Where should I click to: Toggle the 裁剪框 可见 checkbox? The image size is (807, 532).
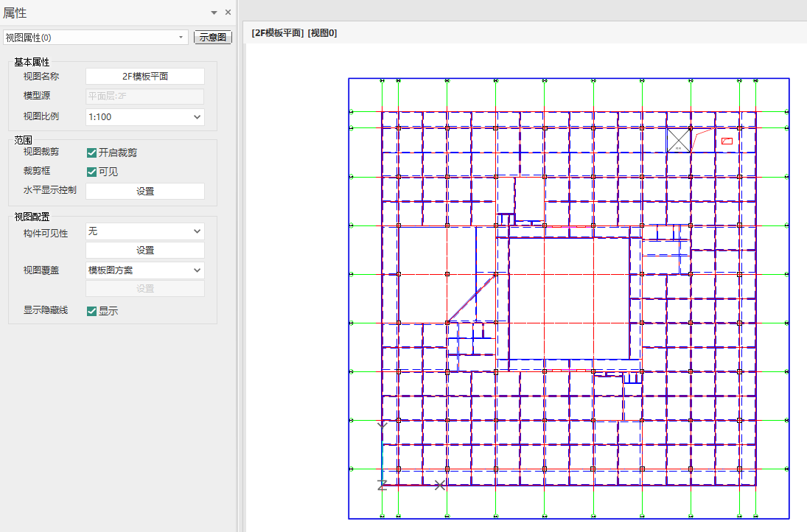[x=91, y=172]
